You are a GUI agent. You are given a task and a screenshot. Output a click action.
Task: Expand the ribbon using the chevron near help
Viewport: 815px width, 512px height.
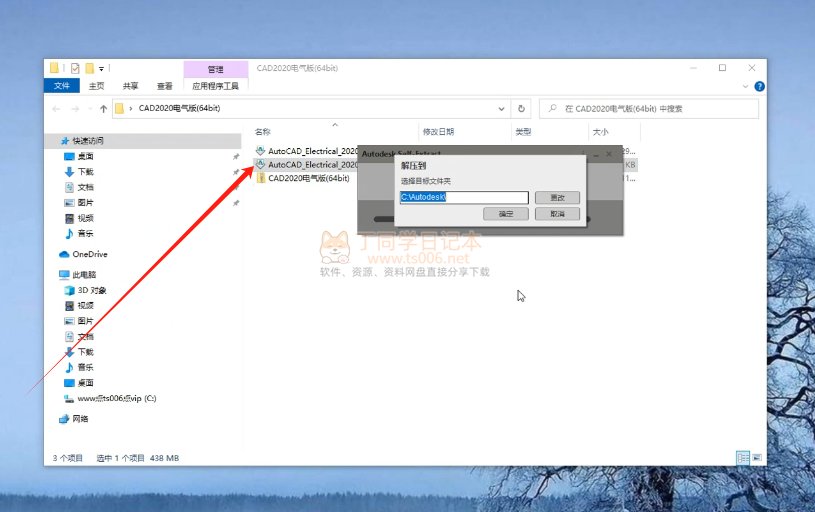(x=745, y=86)
